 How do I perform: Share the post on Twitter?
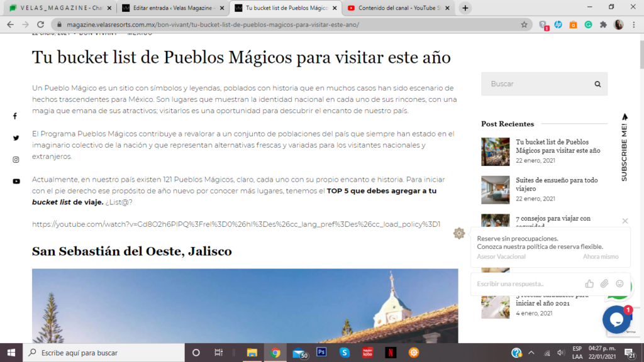tap(16, 138)
